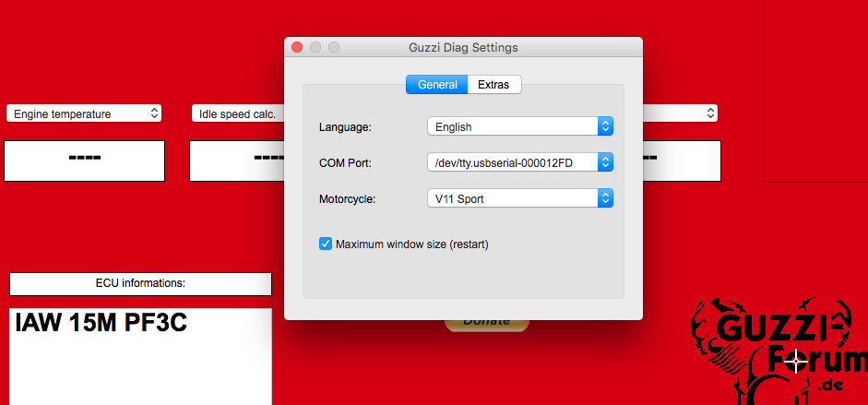
Task: Click the IAW 15M PF3C text
Action: click(x=101, y=323)
